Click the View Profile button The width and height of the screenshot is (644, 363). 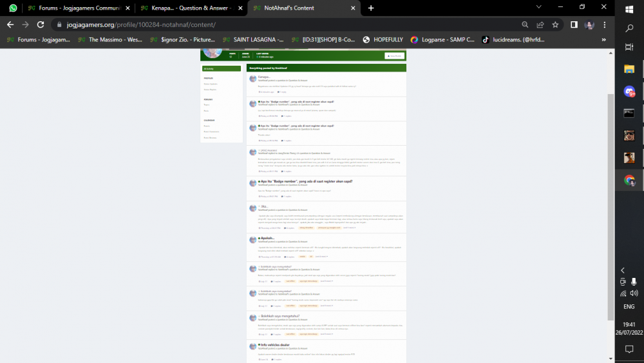coord(394,56)
